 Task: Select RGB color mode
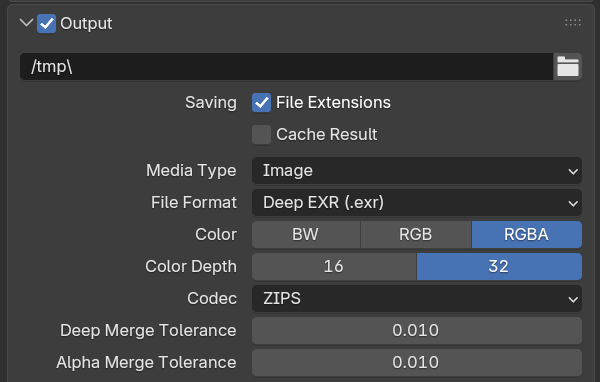click(416, 234)
